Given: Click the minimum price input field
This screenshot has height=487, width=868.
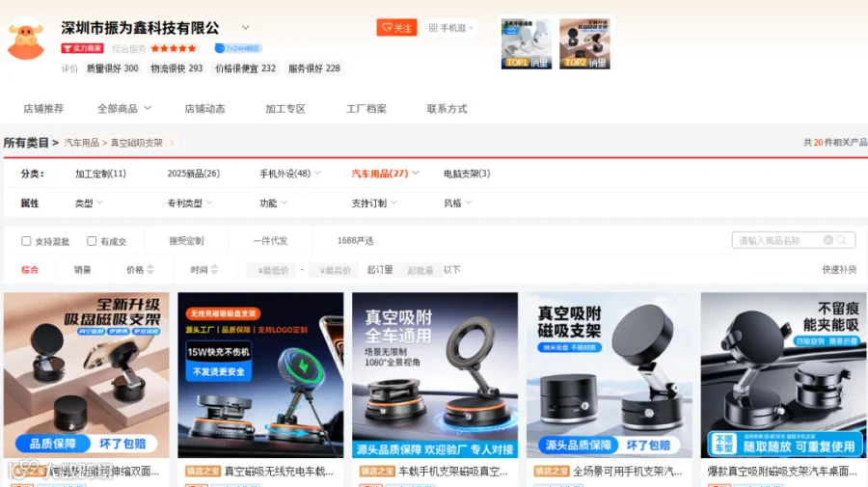Looking at the screenshot, I should coord(271,270).
